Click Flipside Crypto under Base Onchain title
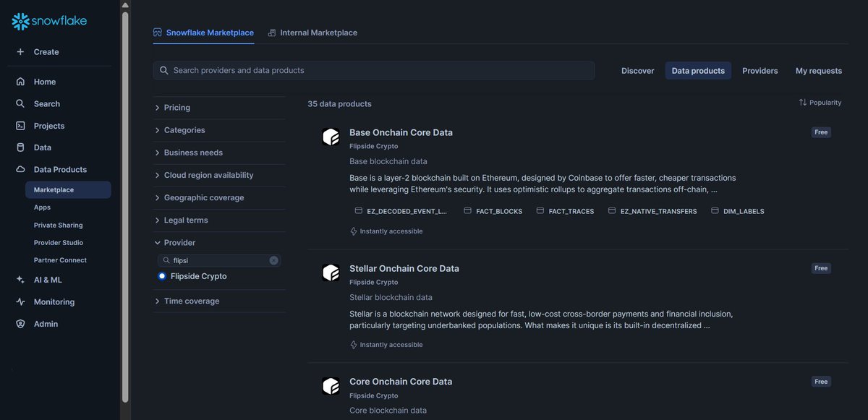The width and height of the screenshot is (868, 420). click(374, 147)
